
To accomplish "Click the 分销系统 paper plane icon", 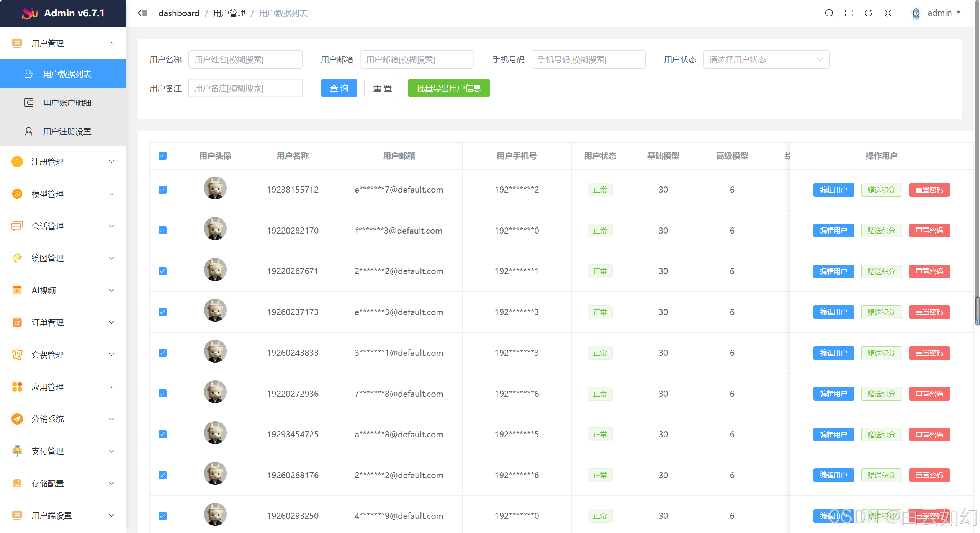I will point(17,419).
